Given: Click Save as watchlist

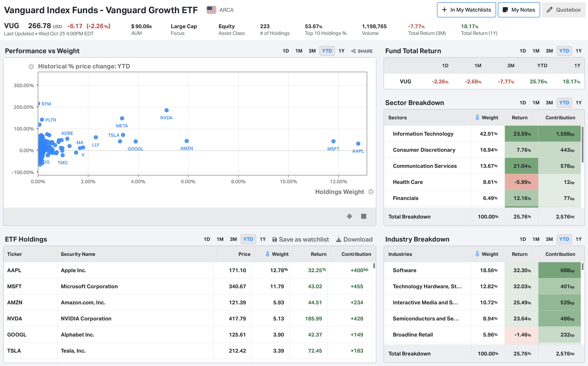Looking at the screenshot, I should pos(300,239).
